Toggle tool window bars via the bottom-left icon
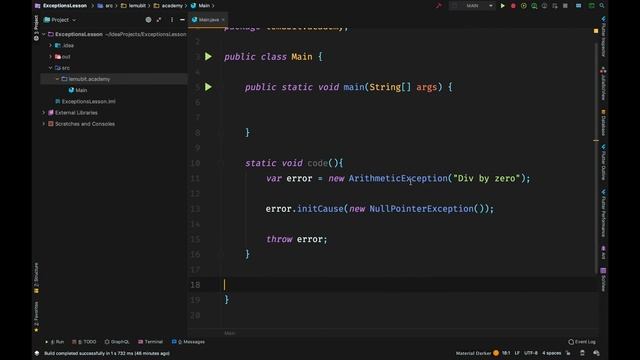This screenshot has width=640, height=360. 37,353
